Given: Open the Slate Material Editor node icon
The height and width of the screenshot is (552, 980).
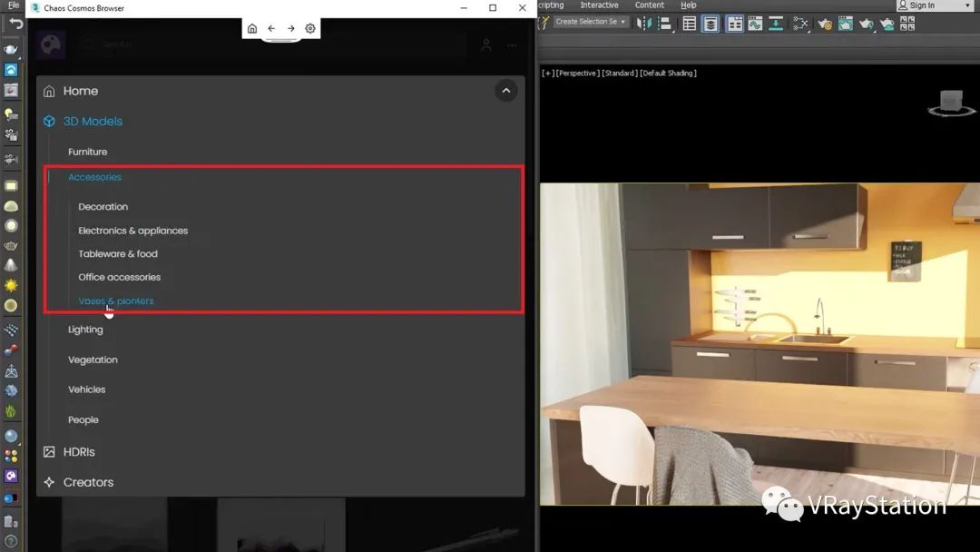Looking at the screenshot, I should (800, 24).
